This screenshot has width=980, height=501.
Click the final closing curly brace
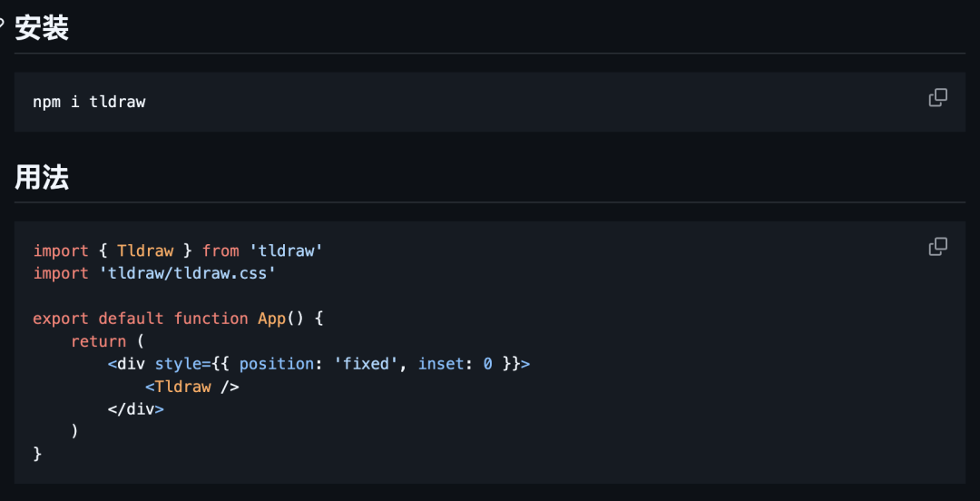click(x=37, y=454)
